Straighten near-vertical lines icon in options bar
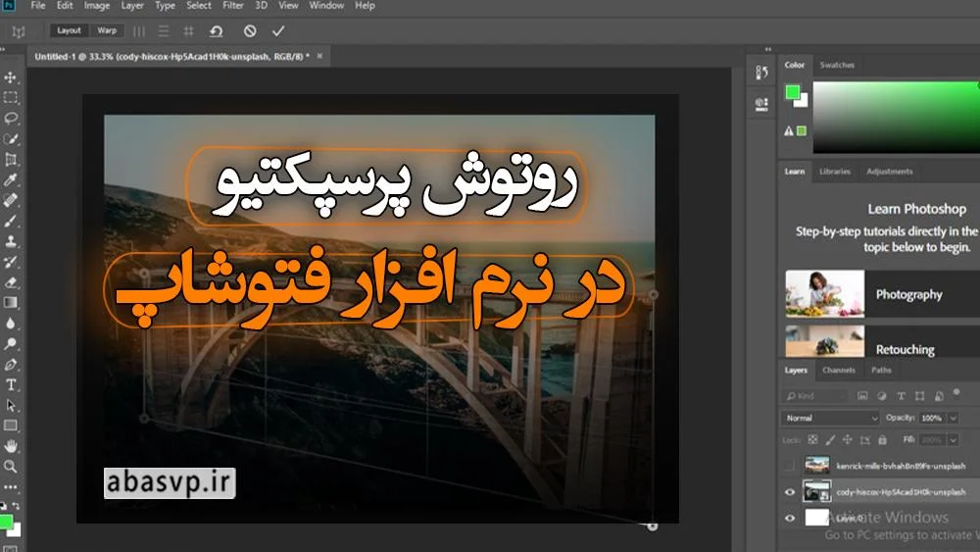Screen dimensions: 980x552 [139, 30]
